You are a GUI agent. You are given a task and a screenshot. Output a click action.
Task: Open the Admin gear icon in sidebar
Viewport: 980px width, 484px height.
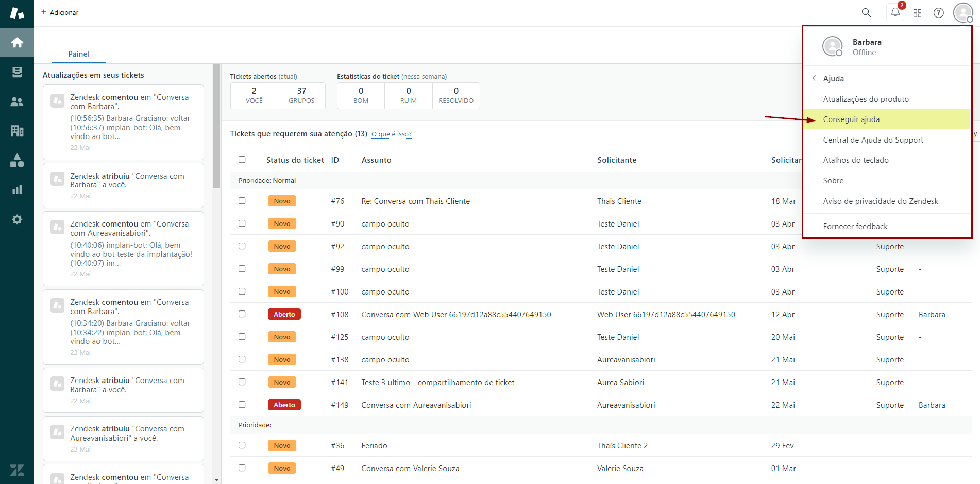17,220
